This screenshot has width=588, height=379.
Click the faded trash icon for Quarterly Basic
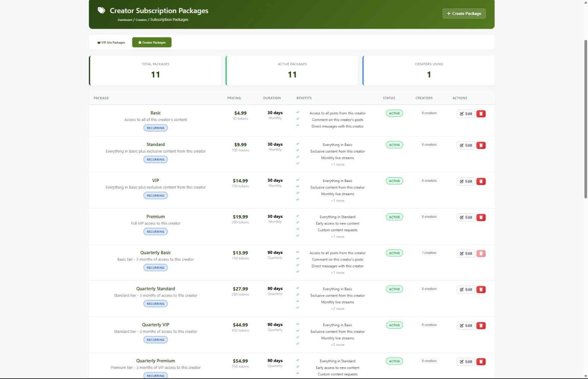481,254
